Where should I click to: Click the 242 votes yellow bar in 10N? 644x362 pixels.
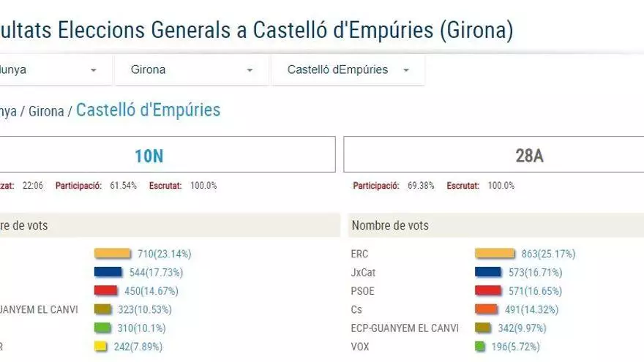pyautogui.click(x=100, y=347)
